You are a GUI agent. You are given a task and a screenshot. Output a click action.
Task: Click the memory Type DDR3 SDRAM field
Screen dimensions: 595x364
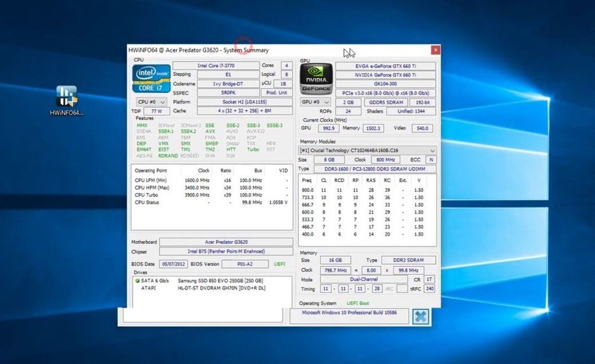pyautogui.click(x=408, y=260)
